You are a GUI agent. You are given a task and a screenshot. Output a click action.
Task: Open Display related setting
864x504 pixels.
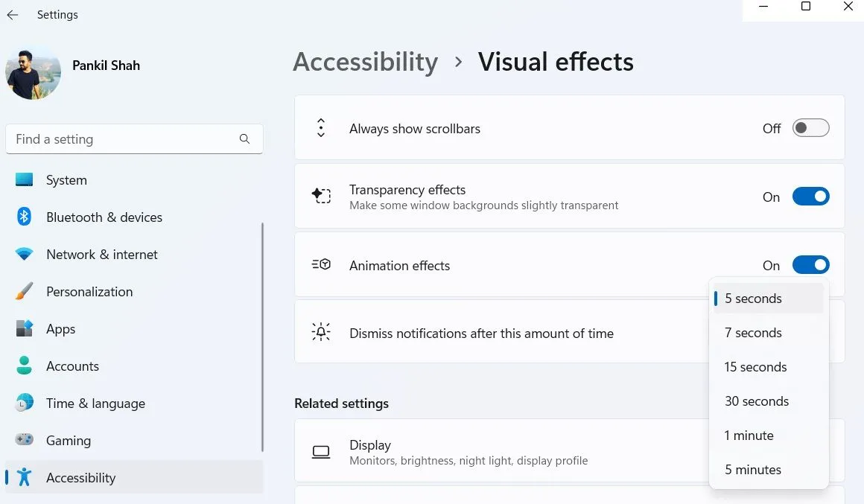[569, 452]
